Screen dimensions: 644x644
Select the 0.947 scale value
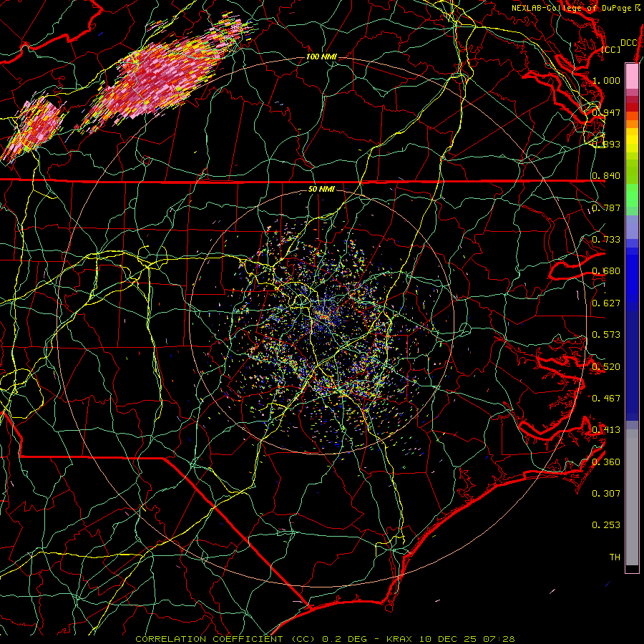[x=606, y=112]
